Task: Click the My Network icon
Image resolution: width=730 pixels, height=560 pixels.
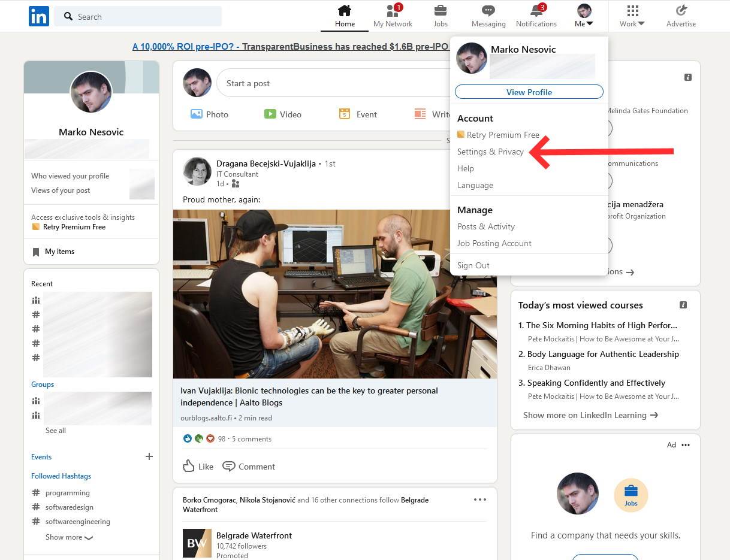Action: pos(393,13)
